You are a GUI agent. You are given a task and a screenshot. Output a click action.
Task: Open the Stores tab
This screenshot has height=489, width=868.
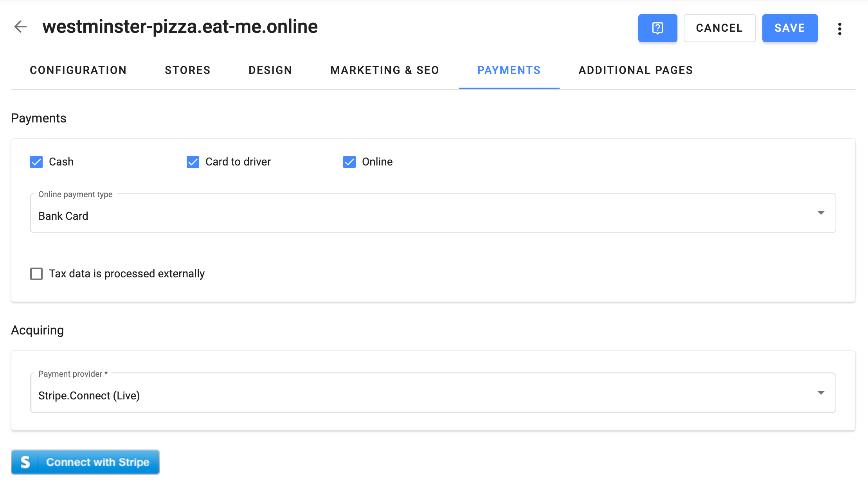pos(187,70)
